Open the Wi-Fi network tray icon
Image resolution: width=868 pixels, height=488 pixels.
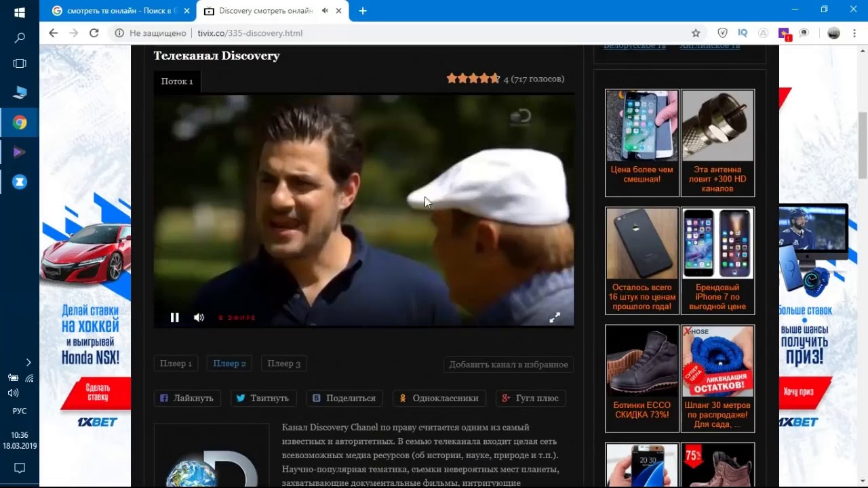coord(29,378)
